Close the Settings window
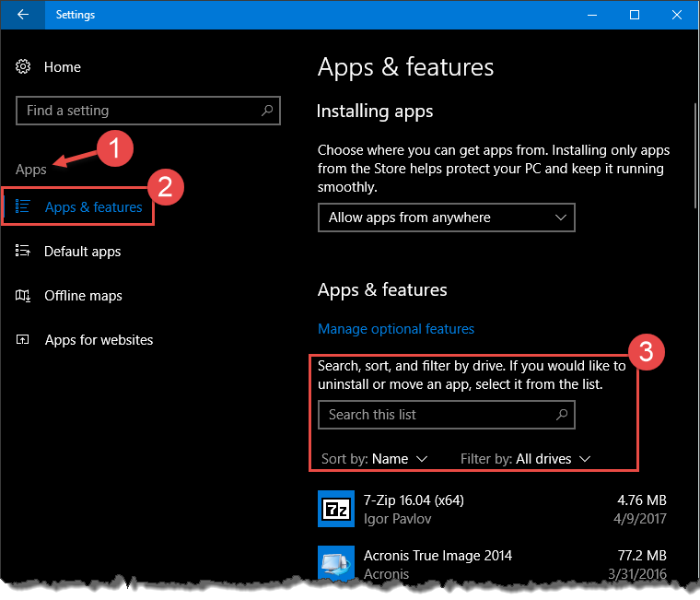The image size is (700, 600). (677, 15)
